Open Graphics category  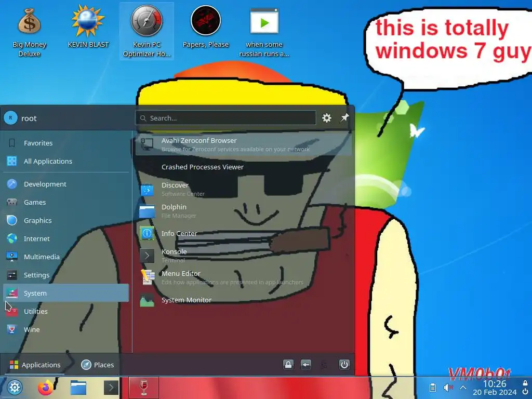(x=66, y=220)
